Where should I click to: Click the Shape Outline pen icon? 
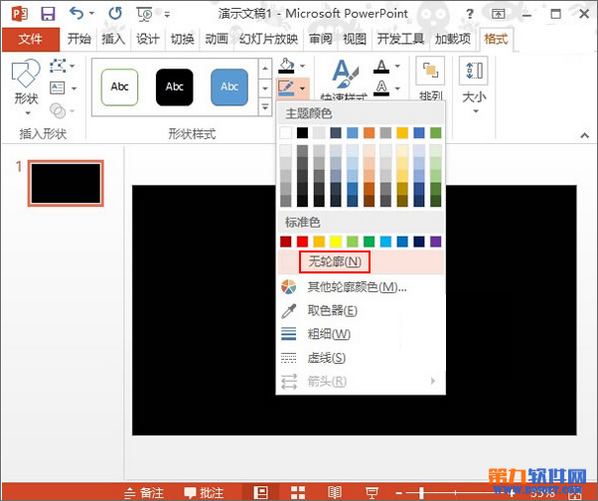[286, 88]
